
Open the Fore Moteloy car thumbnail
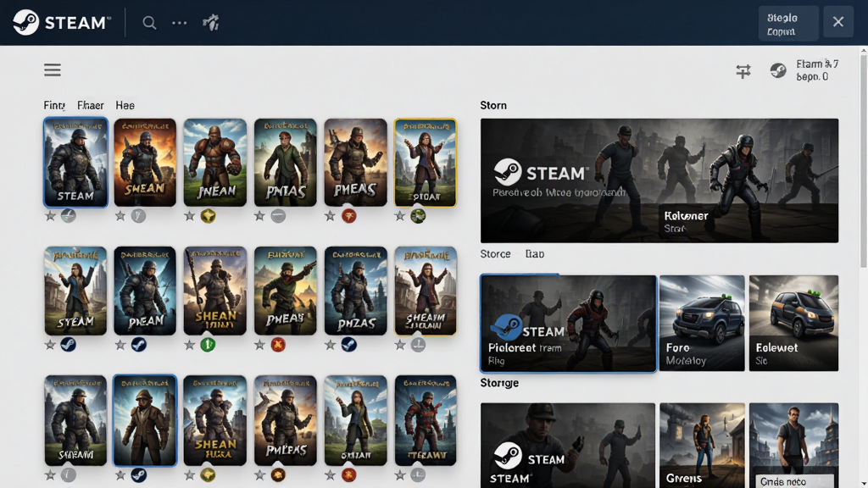pyautogui.click(x=702, y=323)
